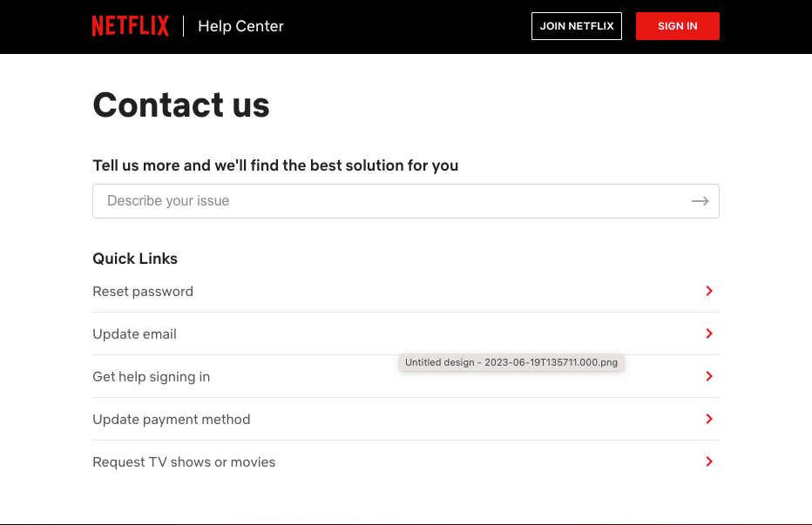The image size is (812, 525).
Task: Open the Help Center home link
Action: 240,26
